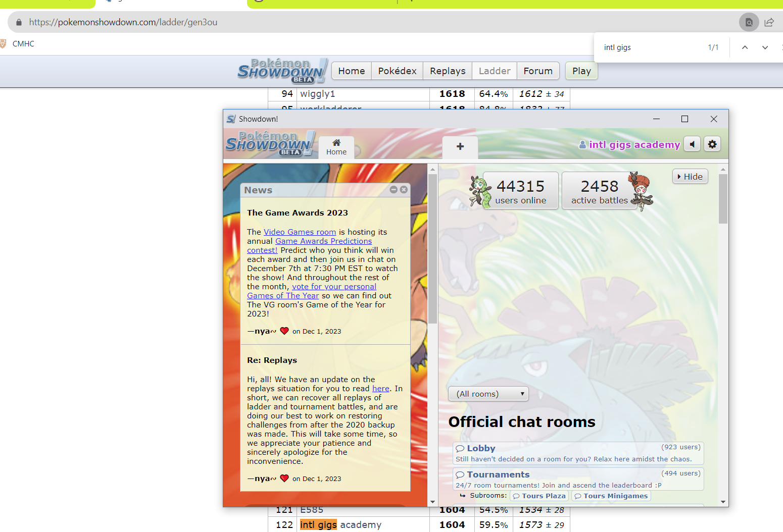The height and width of the screenshot is (532, 783).
Task: Click the Official chat rooms heading
Action: click(x=522, y=422)
